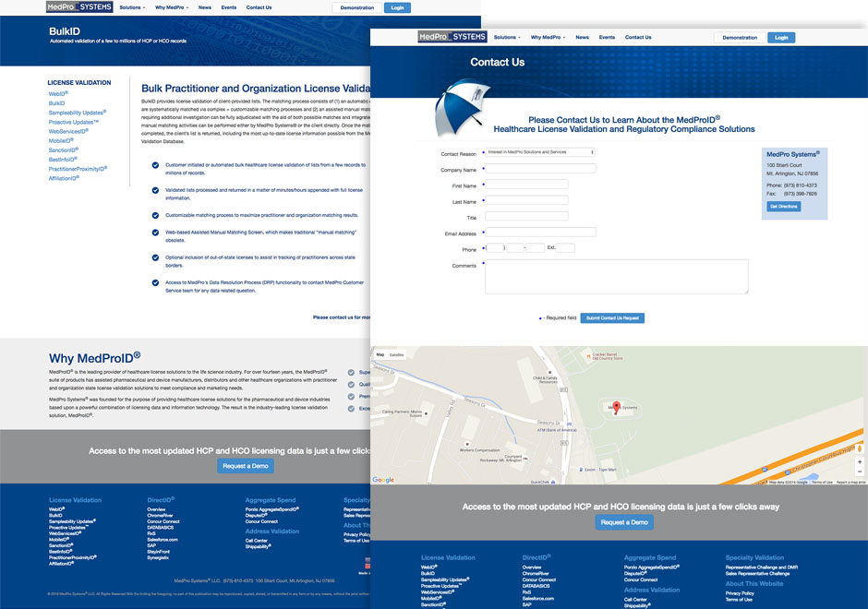Open WebServicesID in the sidebar

tap(68, 131)
